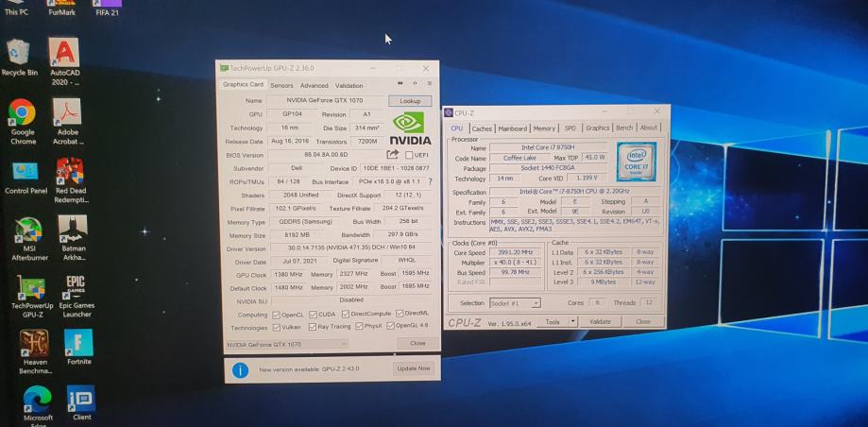Open Control Panel desktop icon

point(26,178)
